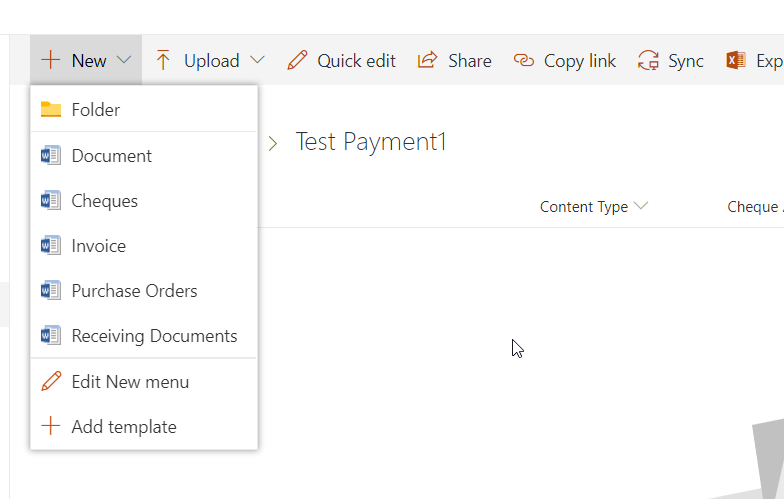Viewport: 784px width, 499px height.
Task: Click pencil icon beside Edit New menu
Action: click(51, 382)
